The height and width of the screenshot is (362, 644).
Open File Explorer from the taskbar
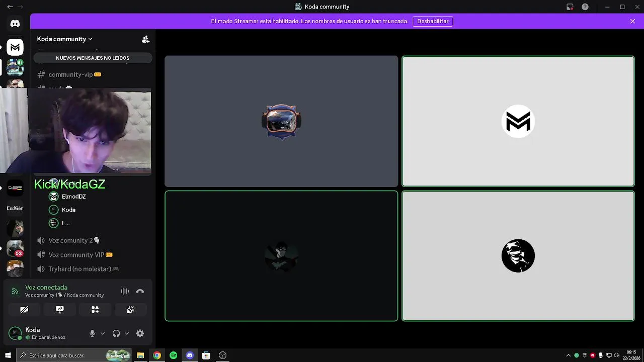coord(140,355)
